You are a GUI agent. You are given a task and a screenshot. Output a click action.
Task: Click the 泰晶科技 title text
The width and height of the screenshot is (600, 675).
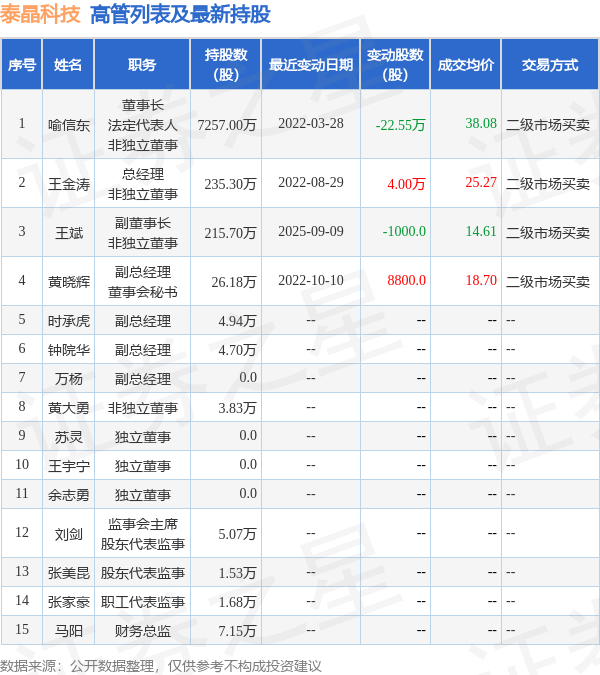(x=40, y=14)
